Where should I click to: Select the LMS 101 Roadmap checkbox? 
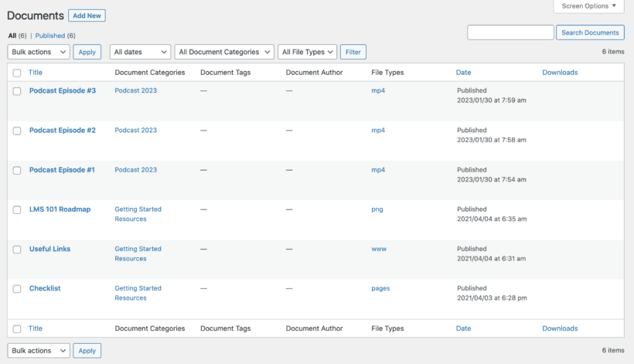17,209
